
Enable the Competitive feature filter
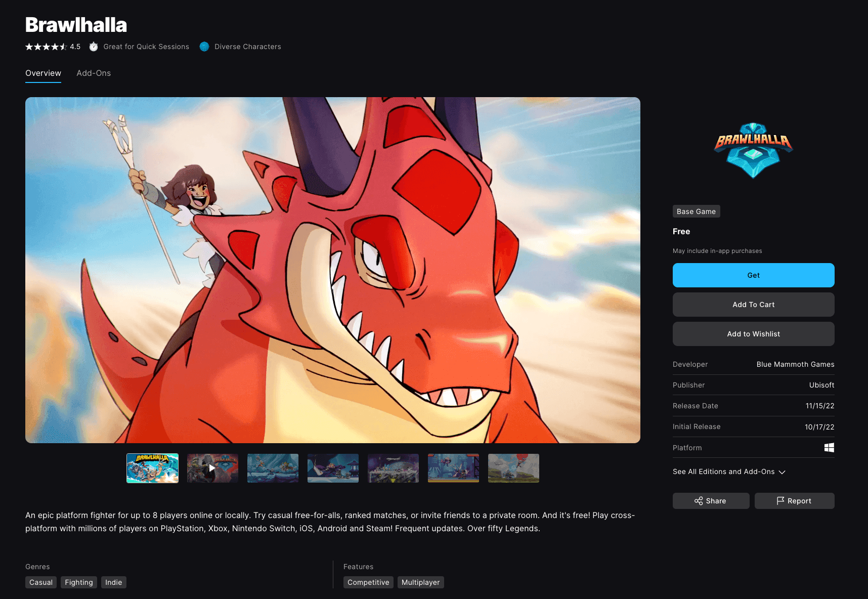point(368,582)
